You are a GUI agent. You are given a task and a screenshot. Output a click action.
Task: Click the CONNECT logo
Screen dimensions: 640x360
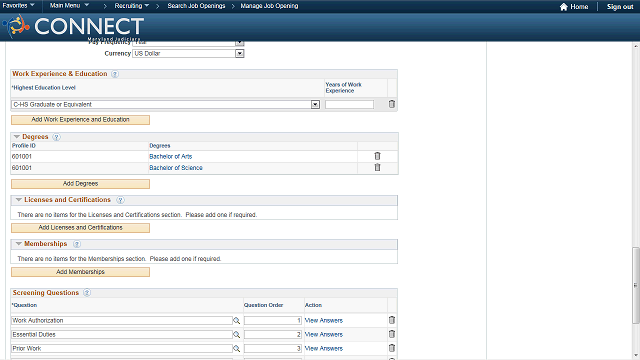coord(73,27)
